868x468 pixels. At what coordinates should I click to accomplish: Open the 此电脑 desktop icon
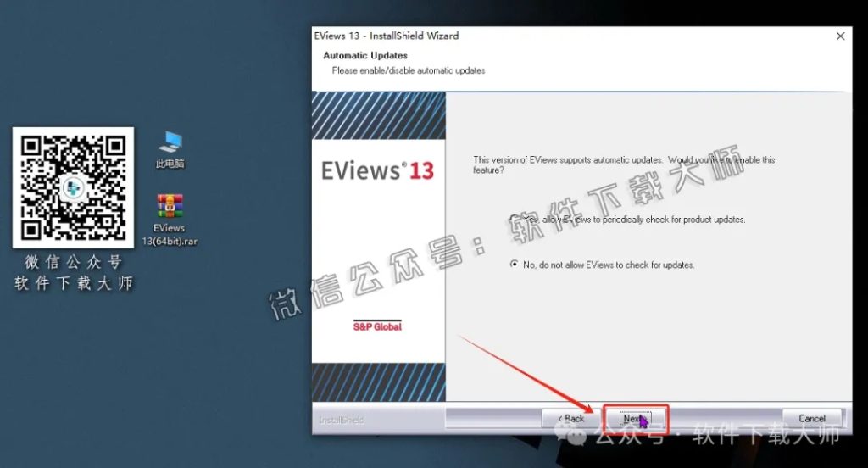click(x=170, y=149)
